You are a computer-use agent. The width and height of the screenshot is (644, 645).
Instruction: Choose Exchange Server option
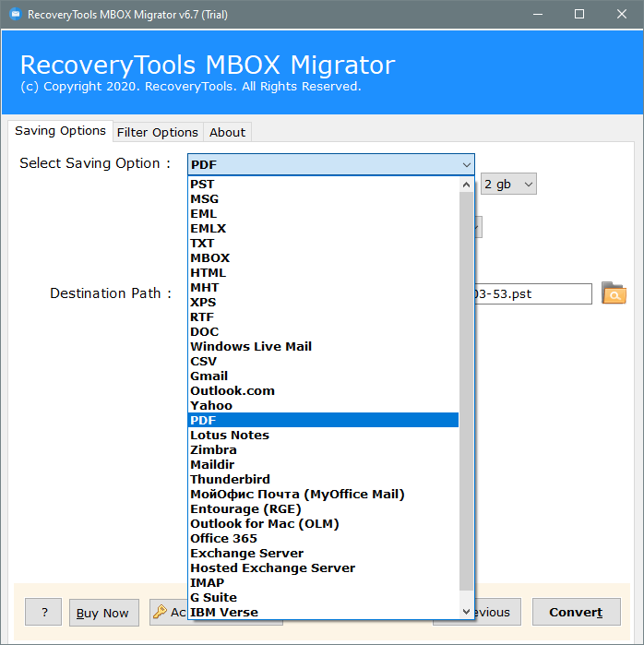pyautogui.click(x=324, y=554)
